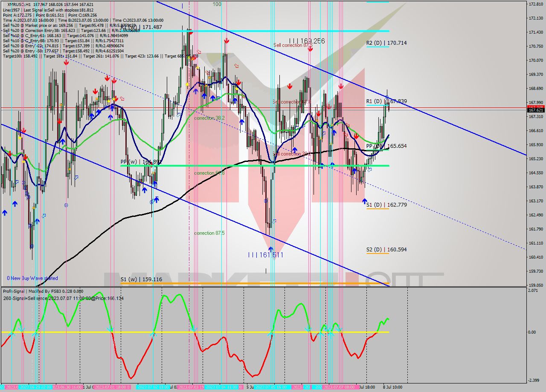Viewport: 546px width, 392px height.
Task: Select the S1 (D) 162.779 support label
Action: (x=386, y=205)
